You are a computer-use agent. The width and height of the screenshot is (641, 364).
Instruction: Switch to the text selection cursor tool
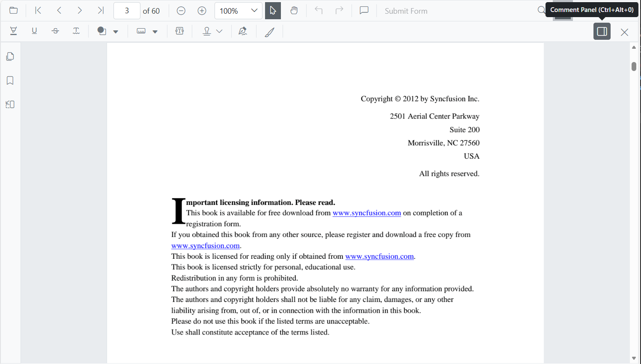pyautogui.click(x=273, y=11)
